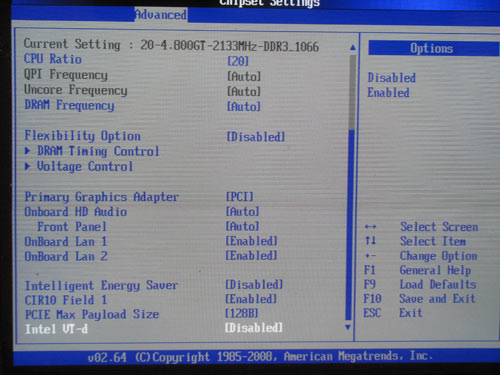This screenshot has width=500, height=375.
Task: Open Uncore Frequency [Auto] value
Action: pyautogui.click(x=244, y=91)
